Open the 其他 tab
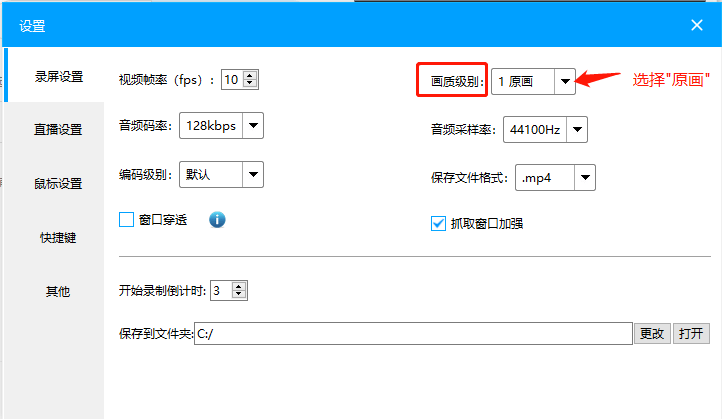Screen dimensions: 722x419 pos(58,291)
